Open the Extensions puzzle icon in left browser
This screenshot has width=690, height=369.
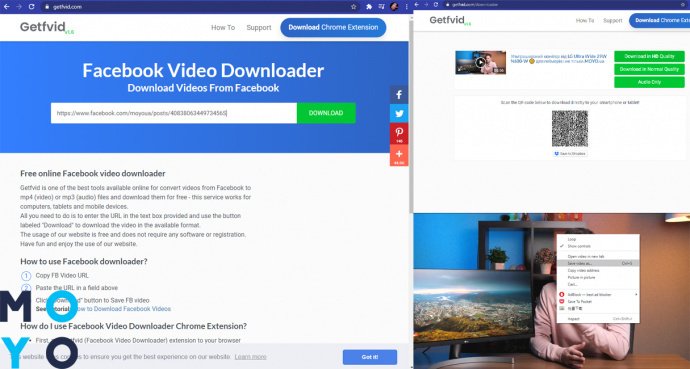(369, 7)
